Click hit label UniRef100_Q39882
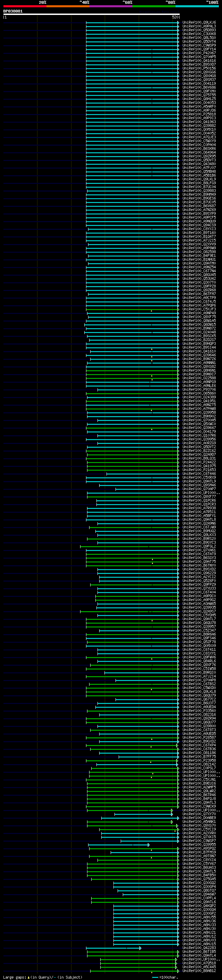222x980 pixels. point(199,125)
